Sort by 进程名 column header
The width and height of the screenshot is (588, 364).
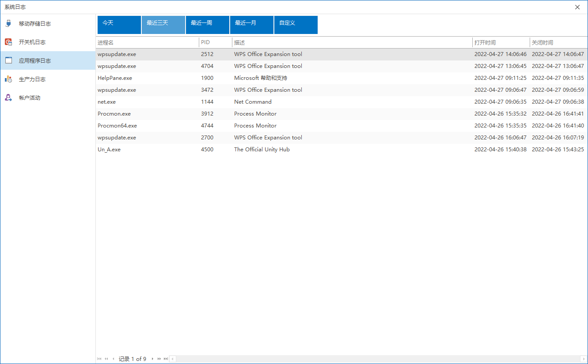(148, 42)
